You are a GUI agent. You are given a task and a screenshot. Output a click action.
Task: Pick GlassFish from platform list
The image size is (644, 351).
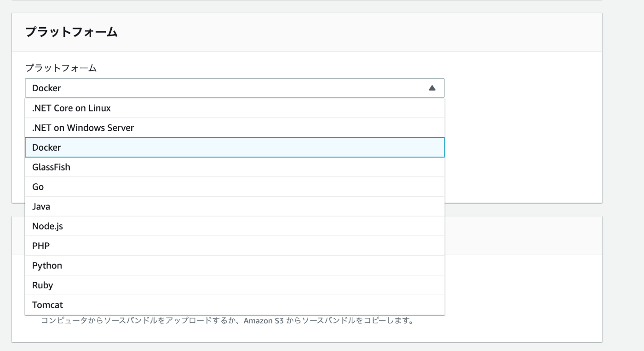click(x=235, y=167)
